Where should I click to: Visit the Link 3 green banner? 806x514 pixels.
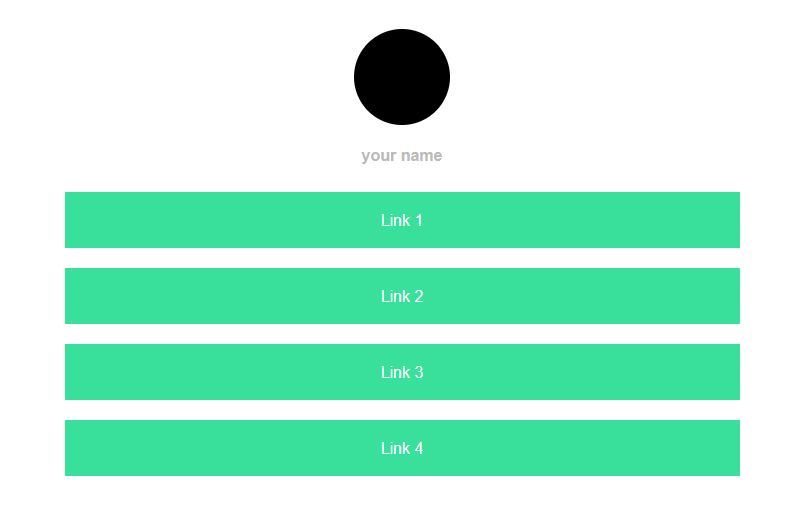click(402, 372)
